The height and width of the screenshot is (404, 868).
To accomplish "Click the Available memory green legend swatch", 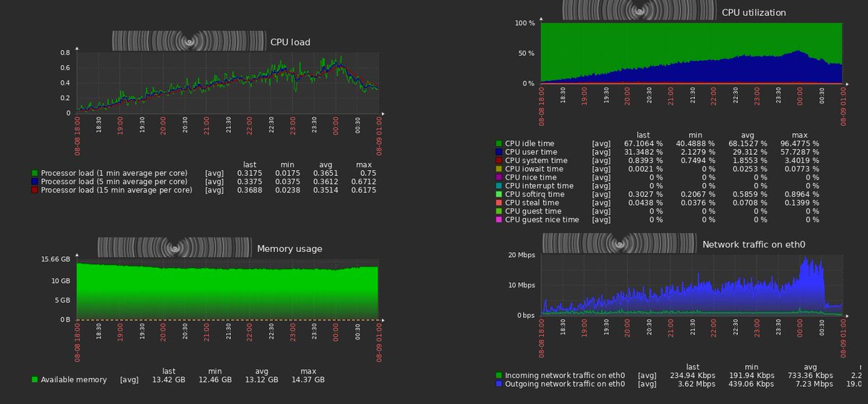I will [35, 379].
